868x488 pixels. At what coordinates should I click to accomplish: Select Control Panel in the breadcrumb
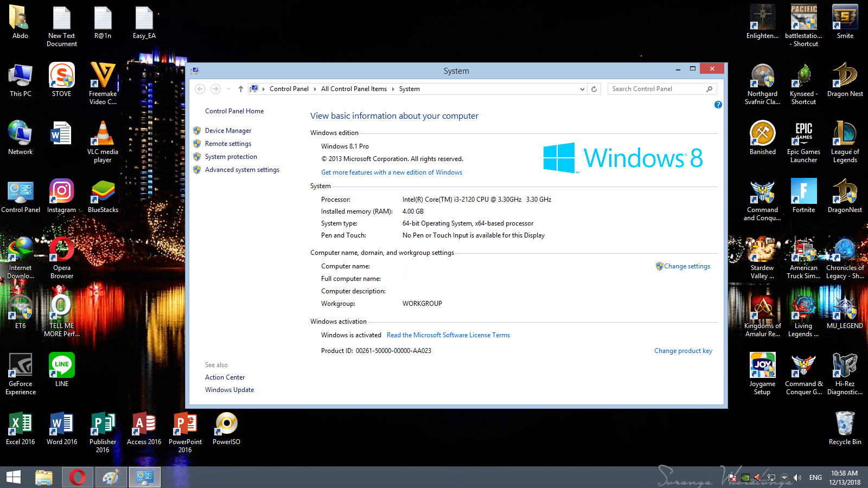(x=289, y=89)
